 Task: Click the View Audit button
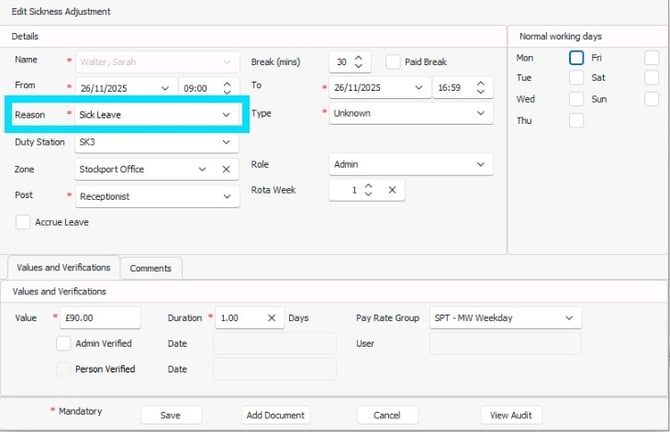tap(512, 415)
